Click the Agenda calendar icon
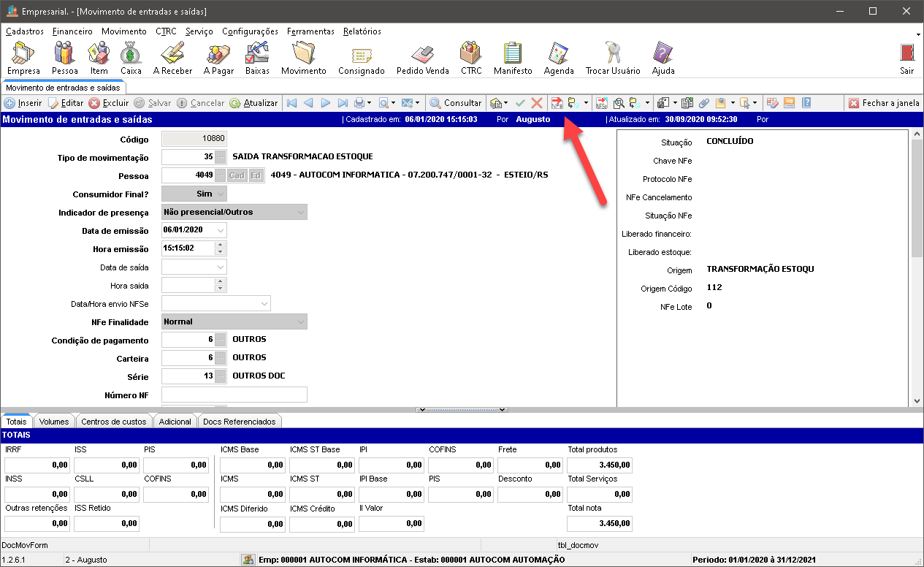Screen dimensions: 924x567 (559, 57)
